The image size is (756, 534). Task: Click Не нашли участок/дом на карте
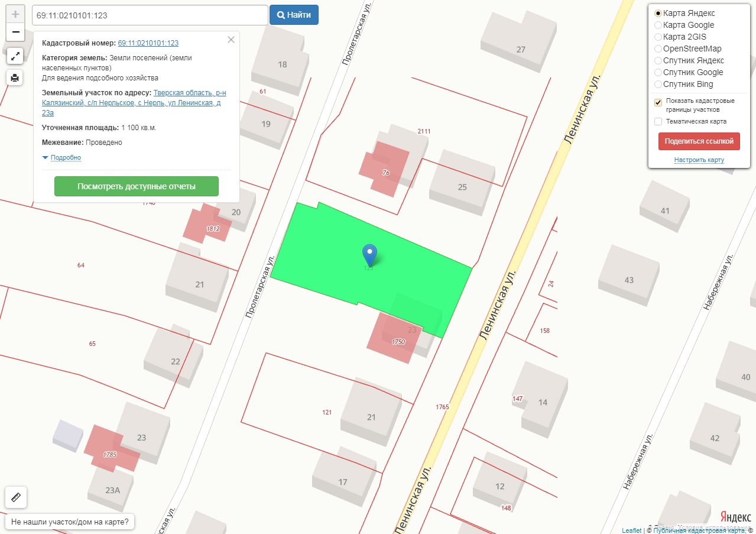[x=70, y=522]
